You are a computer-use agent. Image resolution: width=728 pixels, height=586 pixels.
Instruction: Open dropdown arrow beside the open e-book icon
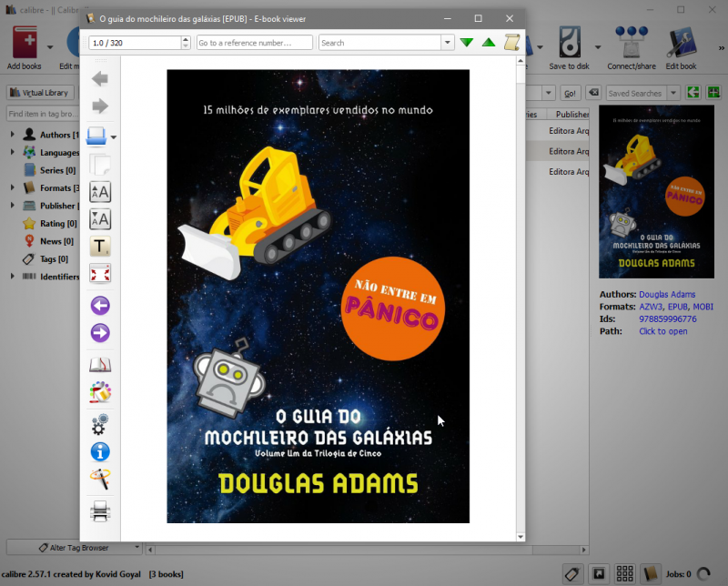(113, 137)
